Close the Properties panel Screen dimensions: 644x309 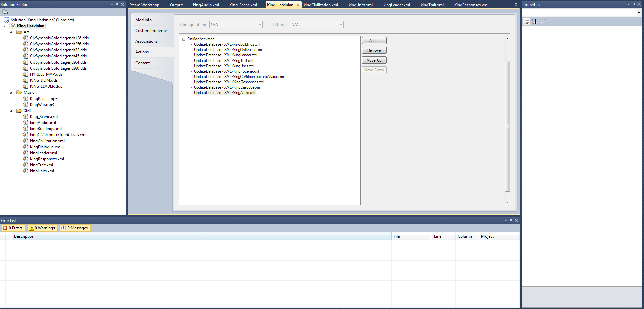tap(639, 4)
